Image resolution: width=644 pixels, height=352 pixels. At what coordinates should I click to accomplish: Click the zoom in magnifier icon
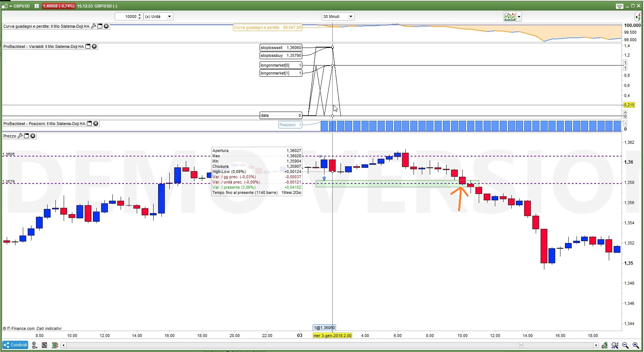click(636, 345)
